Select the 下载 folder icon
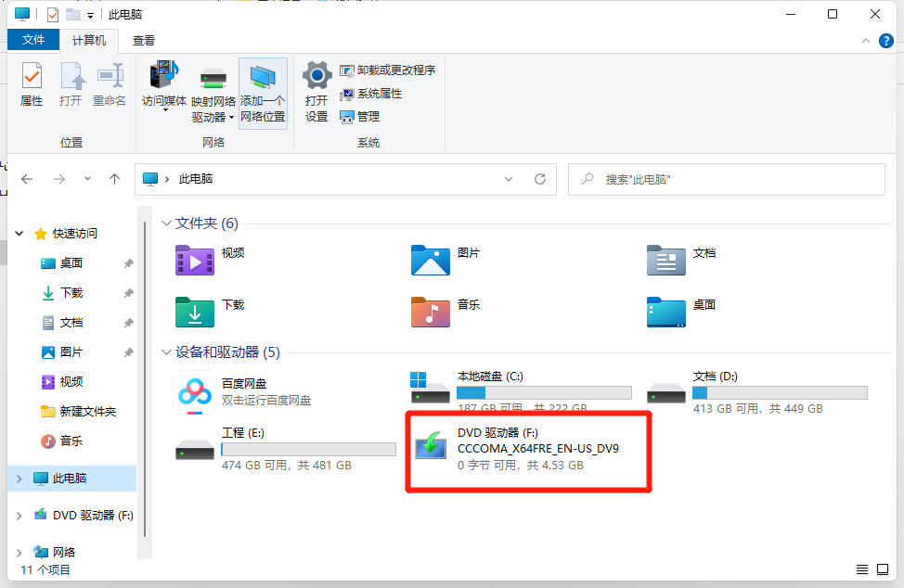This screenshot has height=588, width=904. [x=195, y=312]
